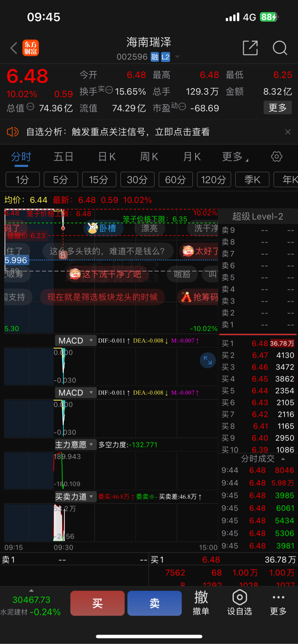Tap the 总值 info icon
The image size is (298, 644).
pyautogui.click(x=30, y=107)
